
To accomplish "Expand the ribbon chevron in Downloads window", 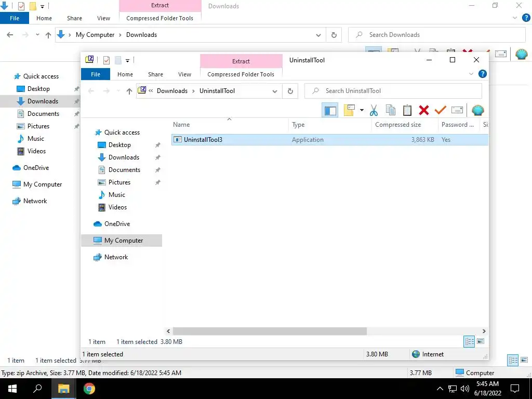I will click(515, 18).
